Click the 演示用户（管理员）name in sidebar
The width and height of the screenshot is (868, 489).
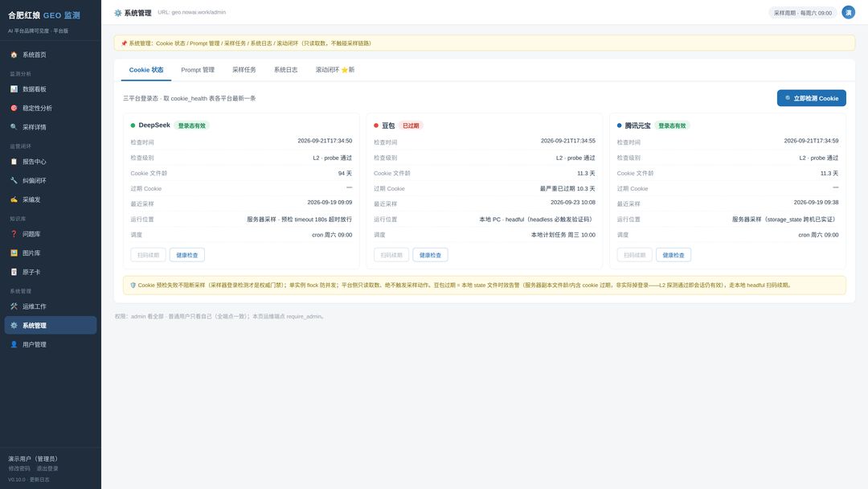pos(33,458)
